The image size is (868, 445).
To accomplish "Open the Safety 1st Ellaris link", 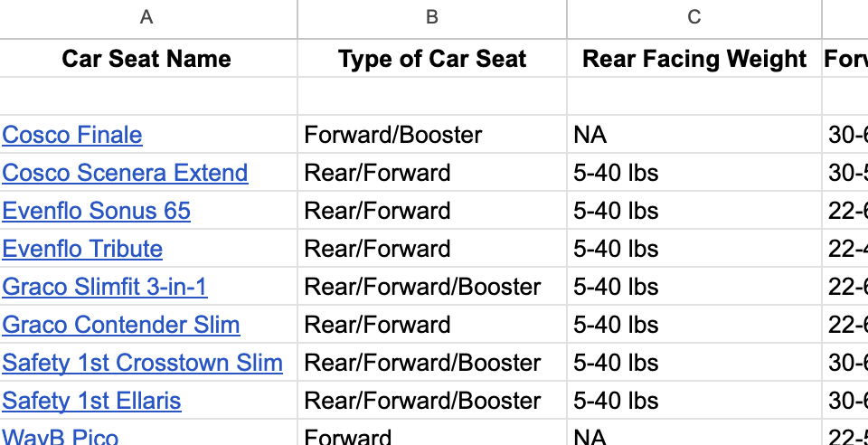I will coord(91,401).
